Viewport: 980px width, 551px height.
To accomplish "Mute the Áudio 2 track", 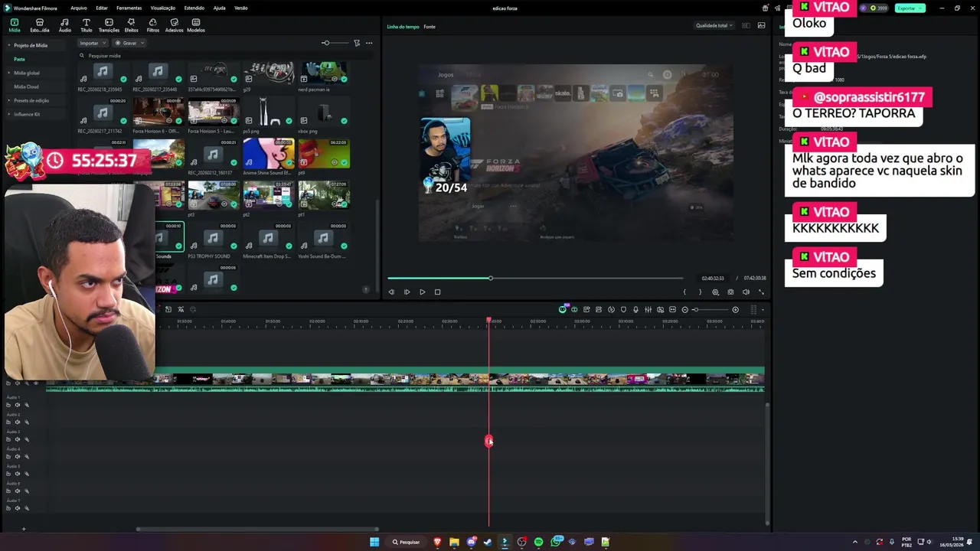I will coord(18,422).
